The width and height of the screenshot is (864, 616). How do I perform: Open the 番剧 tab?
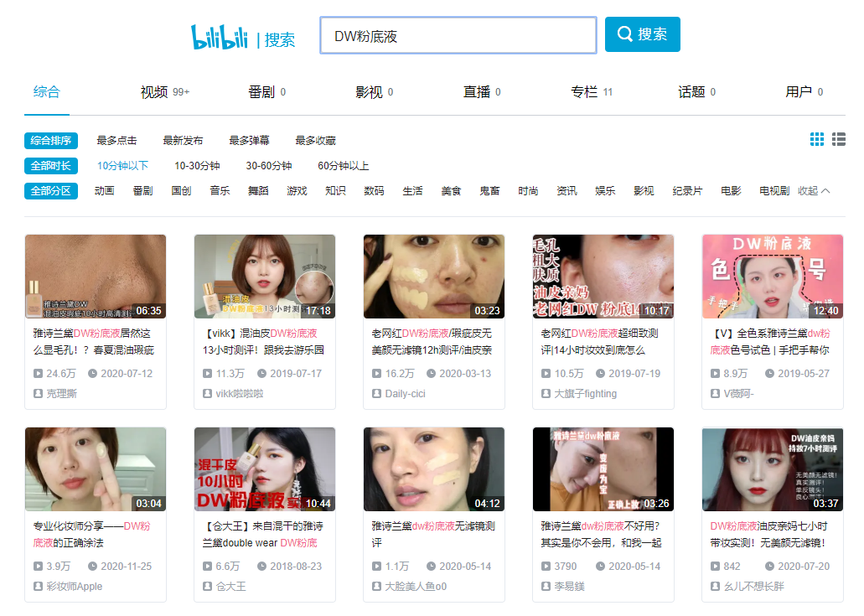[x=266, y=92]
